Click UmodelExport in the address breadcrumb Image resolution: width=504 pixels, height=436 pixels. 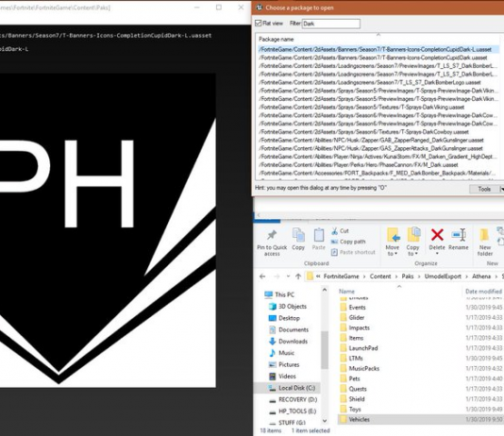click(x=443, y=277)
